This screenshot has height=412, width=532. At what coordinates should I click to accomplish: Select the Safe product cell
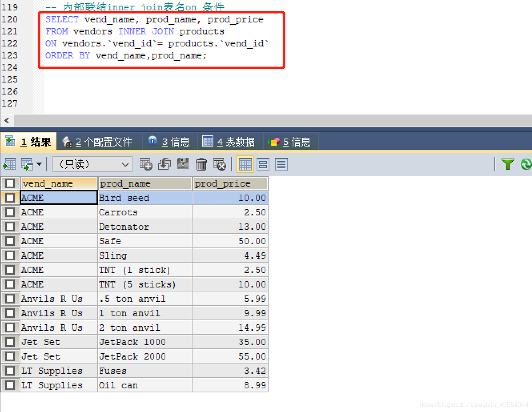(x=145, y=241)
